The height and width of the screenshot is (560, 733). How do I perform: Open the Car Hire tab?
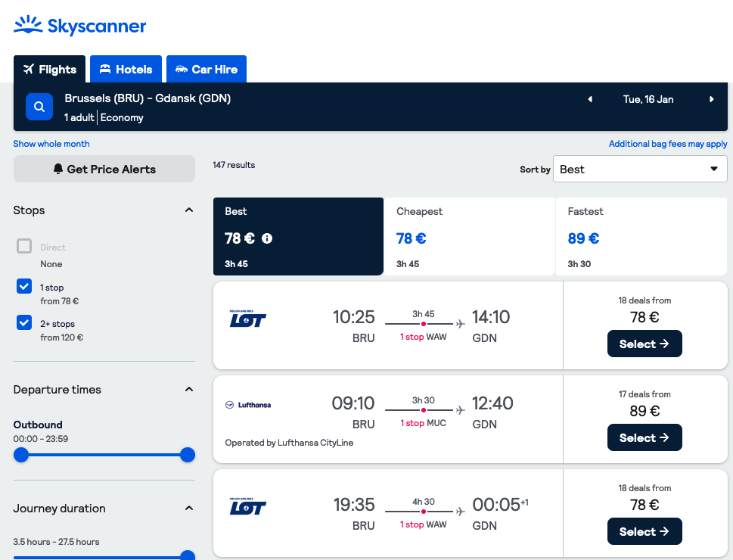206,70
